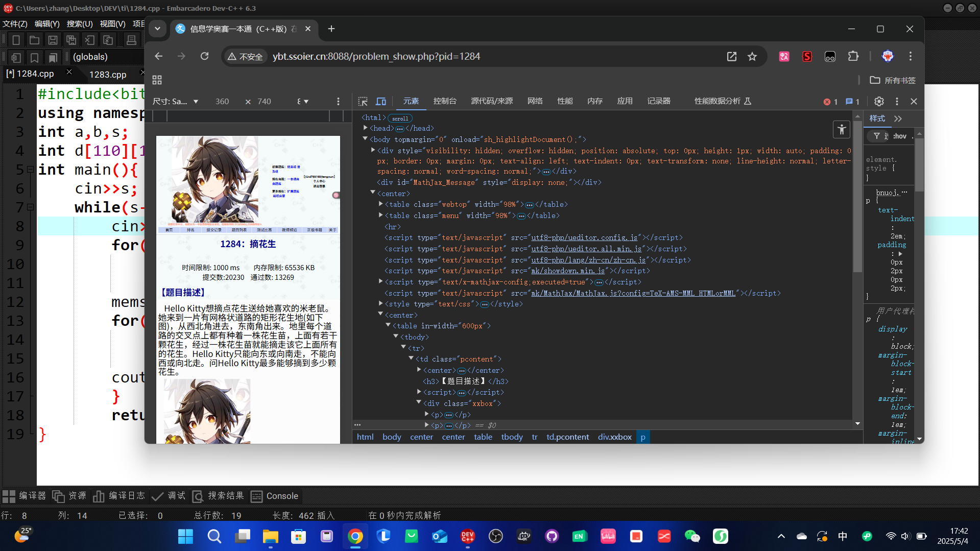Open Chrome extensions puzzle icon
This screenshot has width=980, height=551.
[853, 56]
